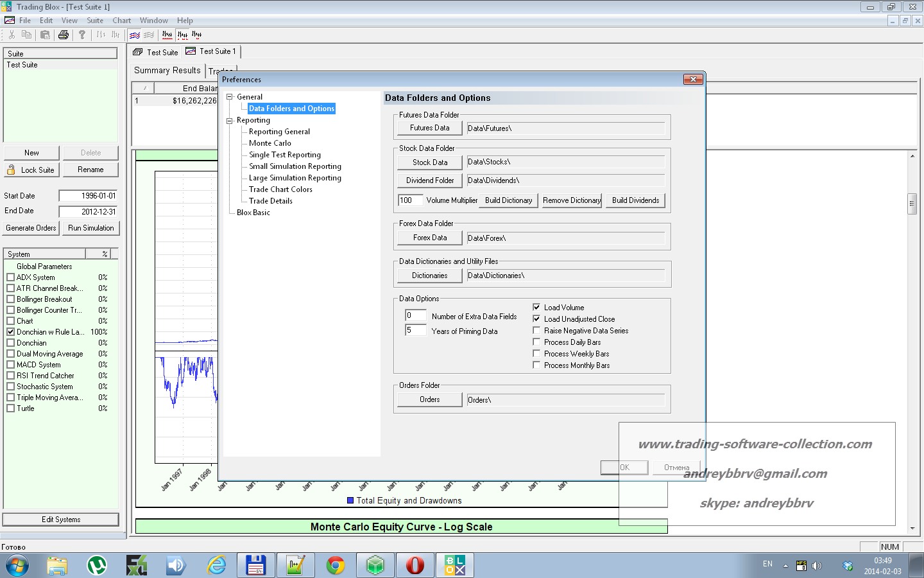The height and width of the screenshot is (578, 924).
Task: Uncheck the Load Volume option
Action: [x=536, y=307]
